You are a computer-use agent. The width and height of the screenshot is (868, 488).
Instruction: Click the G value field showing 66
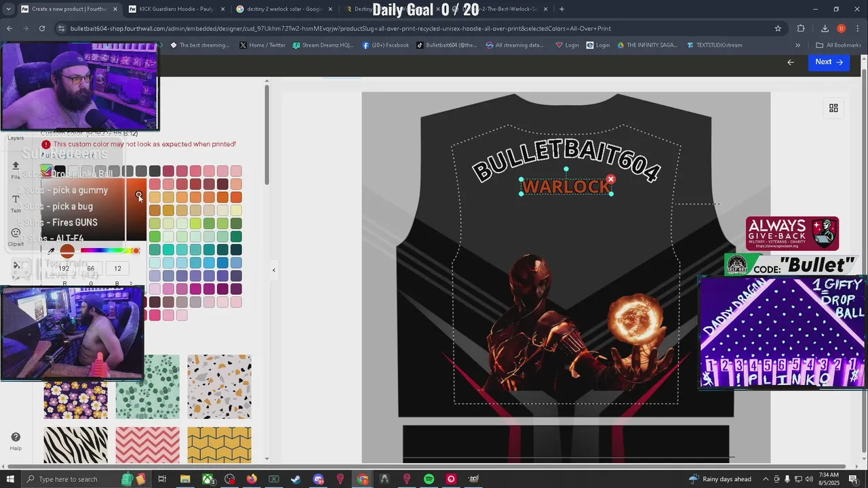click(91, 268)
